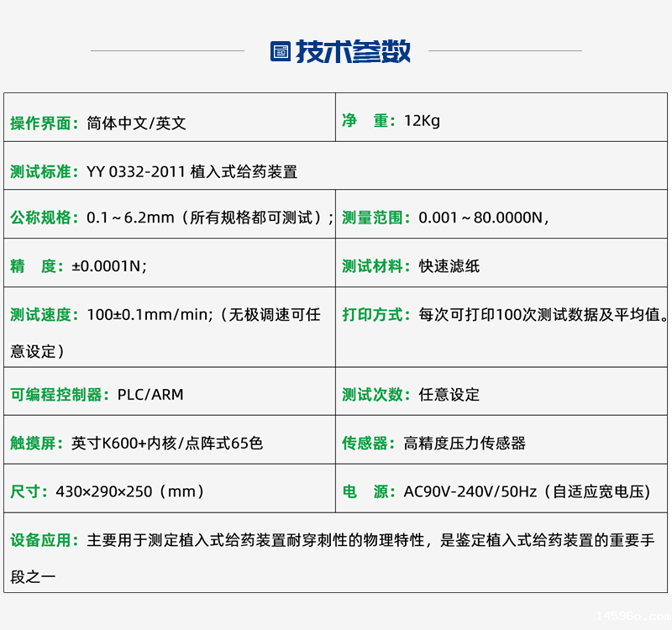This screenshot has height=630, width=672.
Task: Select the 电源 AC90V-240V/50Hz value
Action: [x=527, y=491]
